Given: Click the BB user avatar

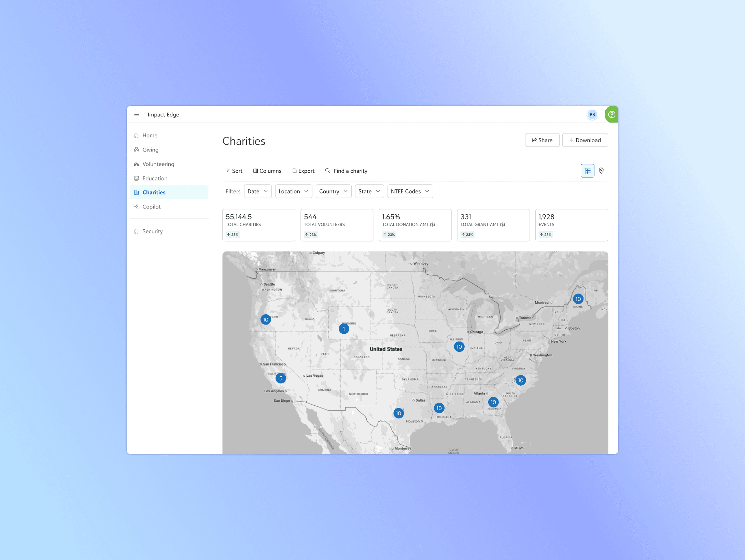Looking at the screenshot, I should (x=592, y=115).
